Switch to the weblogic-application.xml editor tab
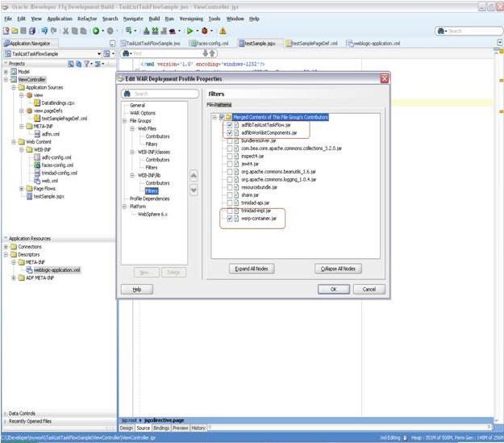Viewport: 504px width, 443px height. pos(373,43)
